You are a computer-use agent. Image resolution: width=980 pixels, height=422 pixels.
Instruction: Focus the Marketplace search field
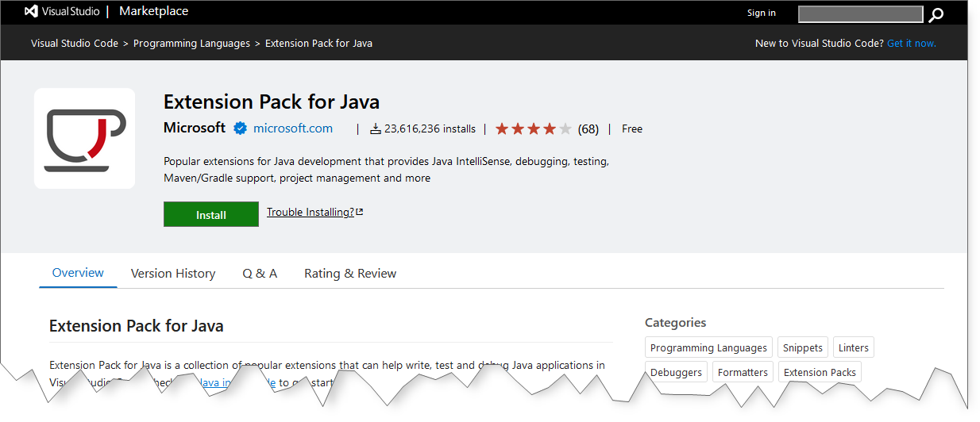[860, 14]
